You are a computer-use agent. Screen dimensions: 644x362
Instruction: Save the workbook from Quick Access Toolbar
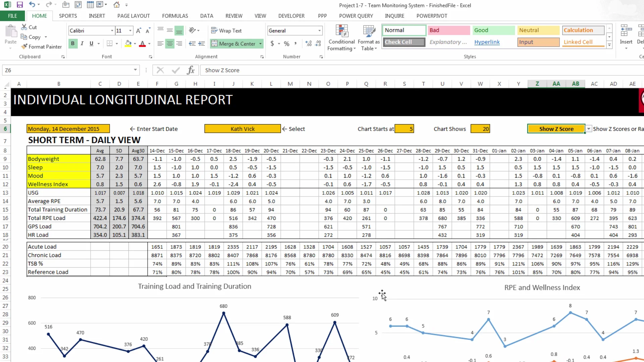click(20, 5)
